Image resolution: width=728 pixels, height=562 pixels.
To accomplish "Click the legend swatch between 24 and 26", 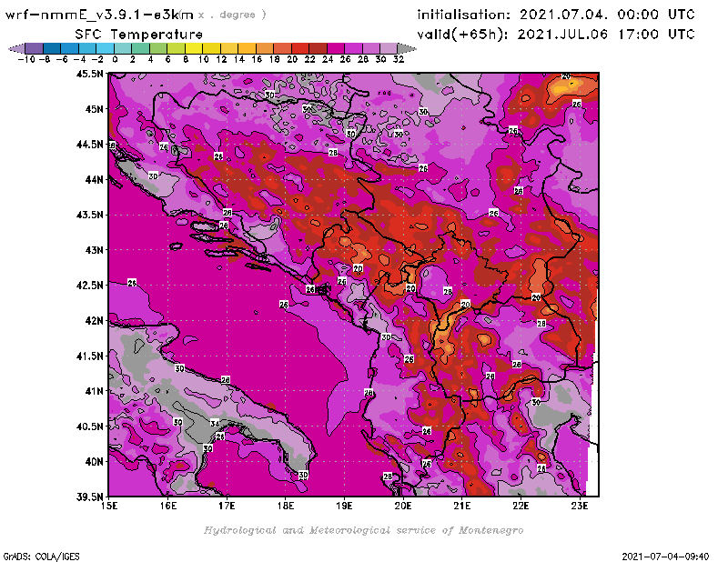I will pyautogui.click(x=336, y=48).
